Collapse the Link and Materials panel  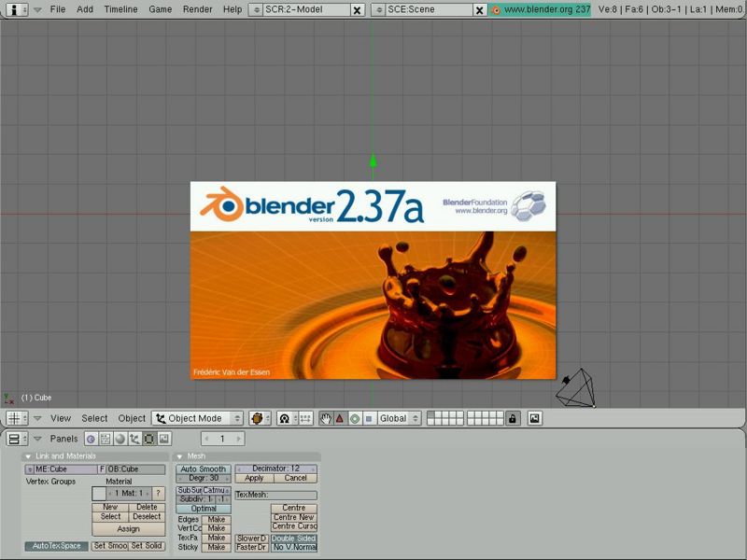[x=28, y=456]
